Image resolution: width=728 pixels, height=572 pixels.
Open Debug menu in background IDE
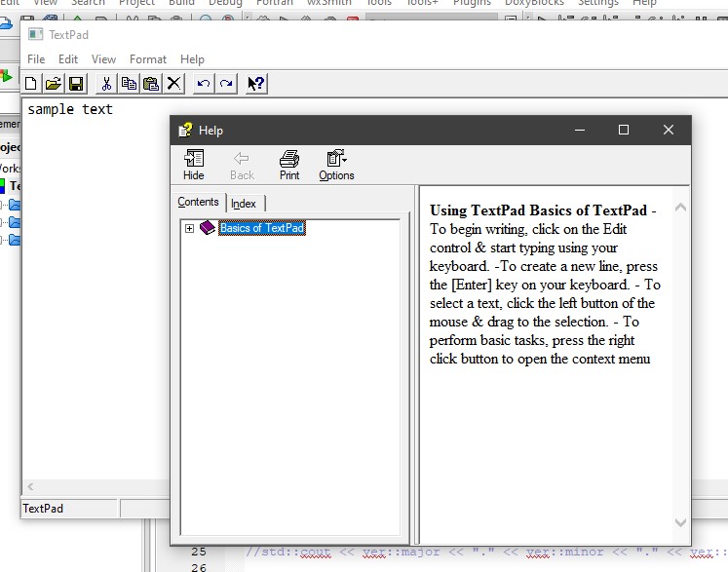(225, 3)
